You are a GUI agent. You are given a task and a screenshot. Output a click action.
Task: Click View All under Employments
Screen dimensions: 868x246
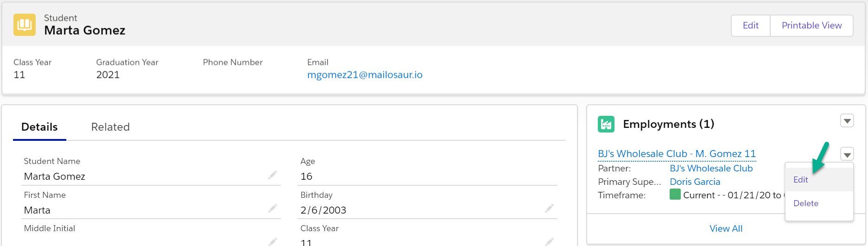(x=726, y=228)
